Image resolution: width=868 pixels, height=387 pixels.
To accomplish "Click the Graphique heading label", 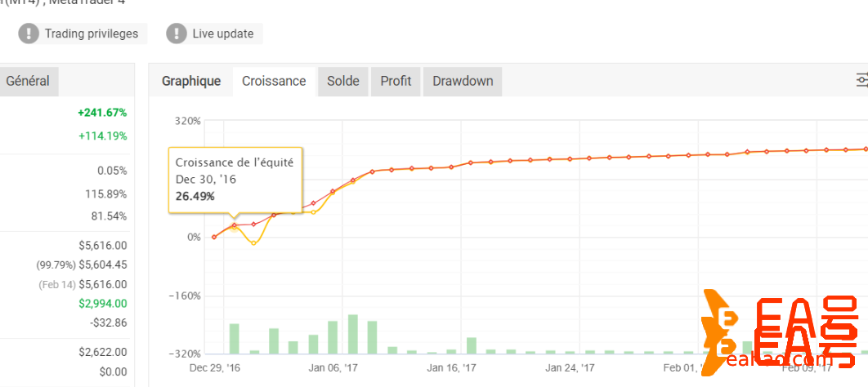I will 191,82.
